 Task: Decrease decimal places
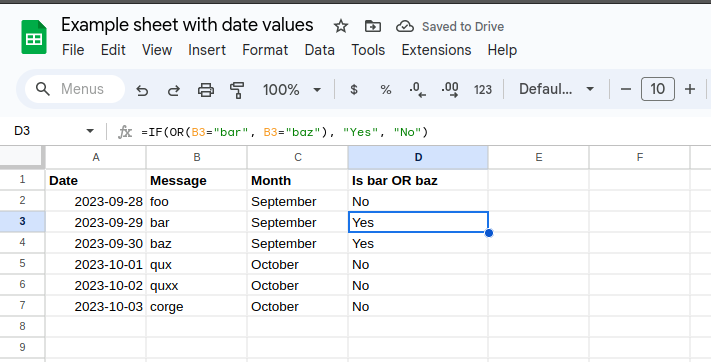[417, 89]
